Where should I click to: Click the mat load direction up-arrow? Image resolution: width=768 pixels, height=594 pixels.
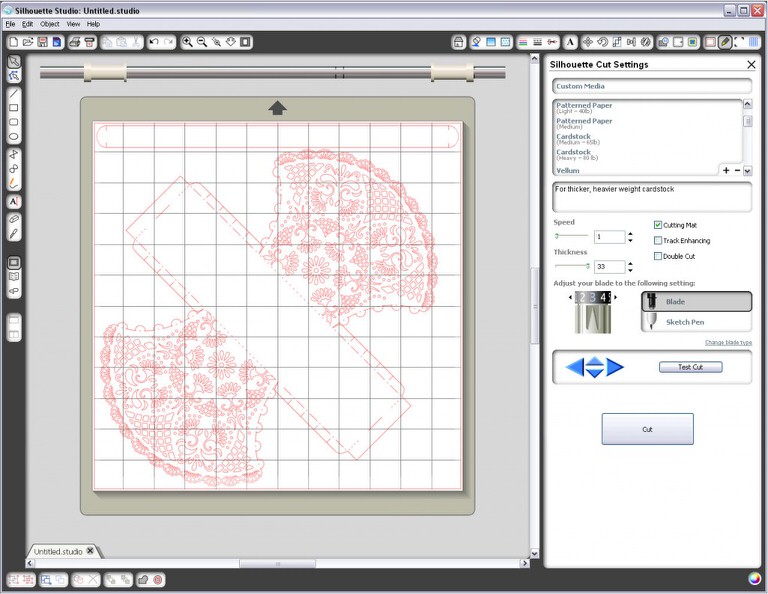pos(278,108)
